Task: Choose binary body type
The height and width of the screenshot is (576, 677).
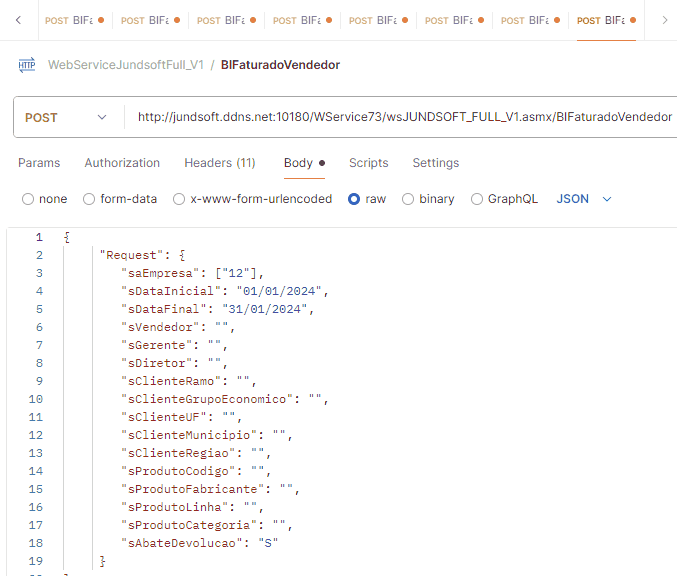Action: pos(408,199)
